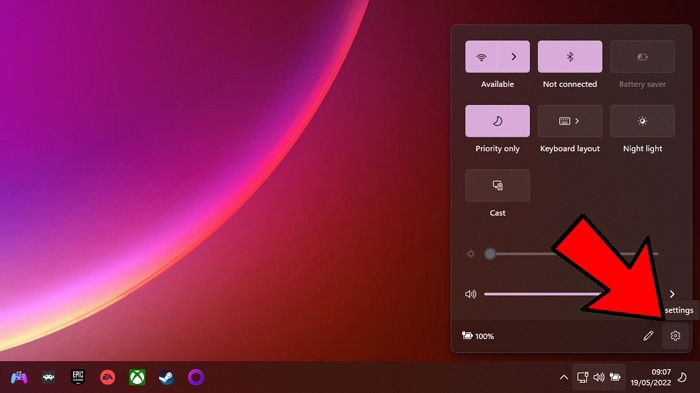Click the pencil edit quick settings icon
This screenshot has height=393, width=700.
tap(648, 336)
